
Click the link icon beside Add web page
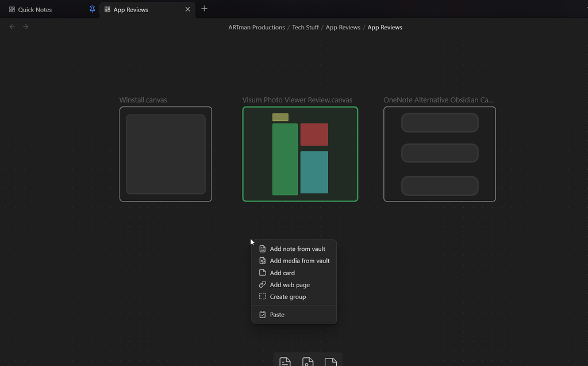[263, 284]
